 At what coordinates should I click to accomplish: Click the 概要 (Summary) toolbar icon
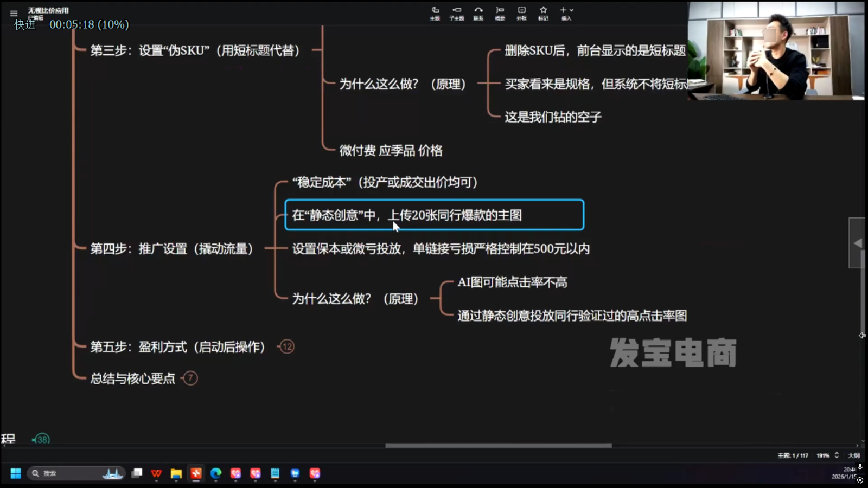pyautogui.click(x=500, y=13)
